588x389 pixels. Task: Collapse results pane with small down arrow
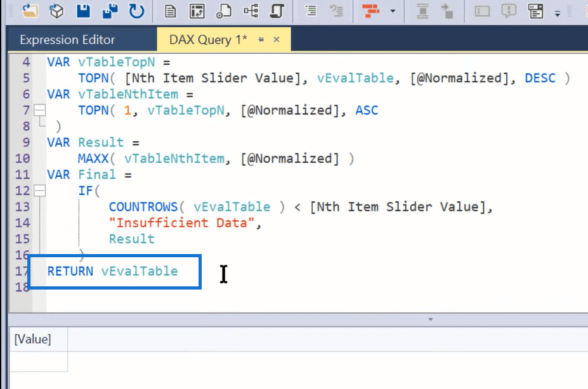point(431,319)
